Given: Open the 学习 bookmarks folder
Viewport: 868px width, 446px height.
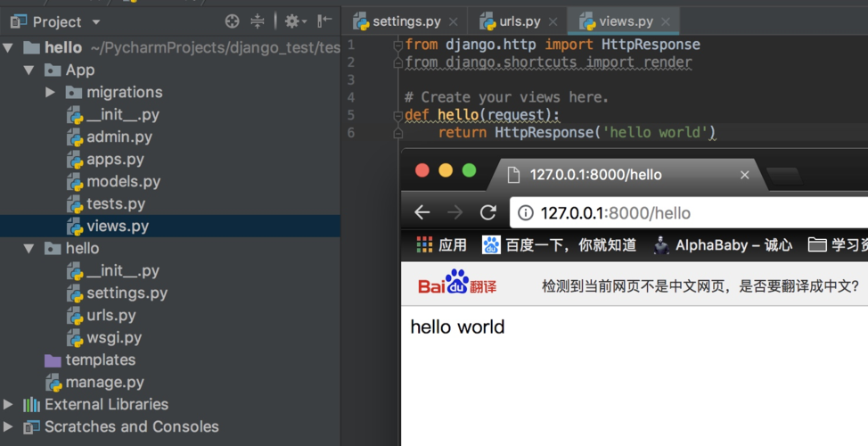Looking at the screenshot, I should coord(838,245).
